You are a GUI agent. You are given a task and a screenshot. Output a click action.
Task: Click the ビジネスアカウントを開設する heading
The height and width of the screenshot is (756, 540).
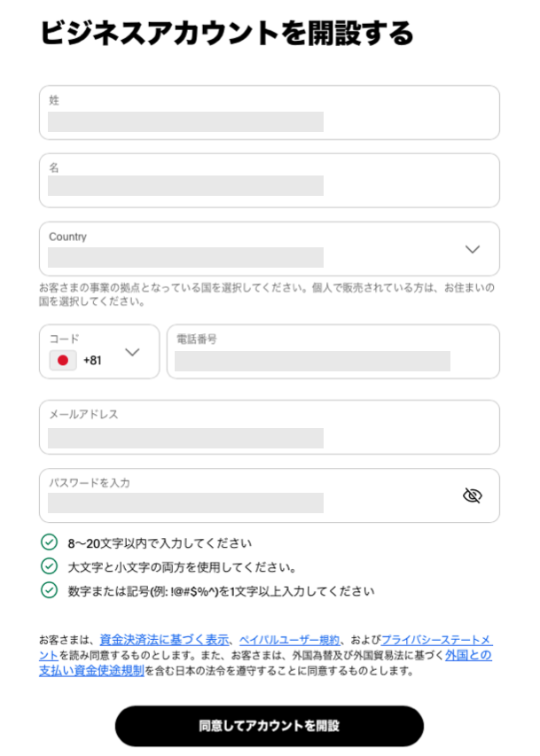tap(227, 33)
